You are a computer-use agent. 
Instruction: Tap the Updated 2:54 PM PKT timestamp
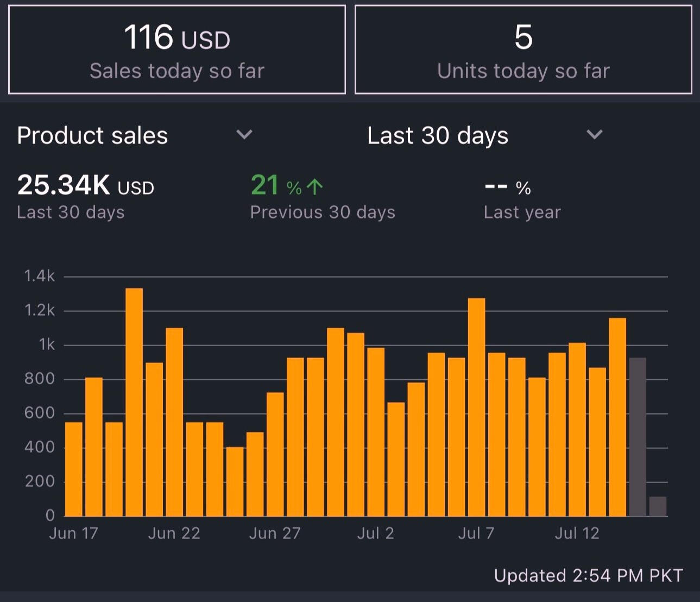[588, 575]
